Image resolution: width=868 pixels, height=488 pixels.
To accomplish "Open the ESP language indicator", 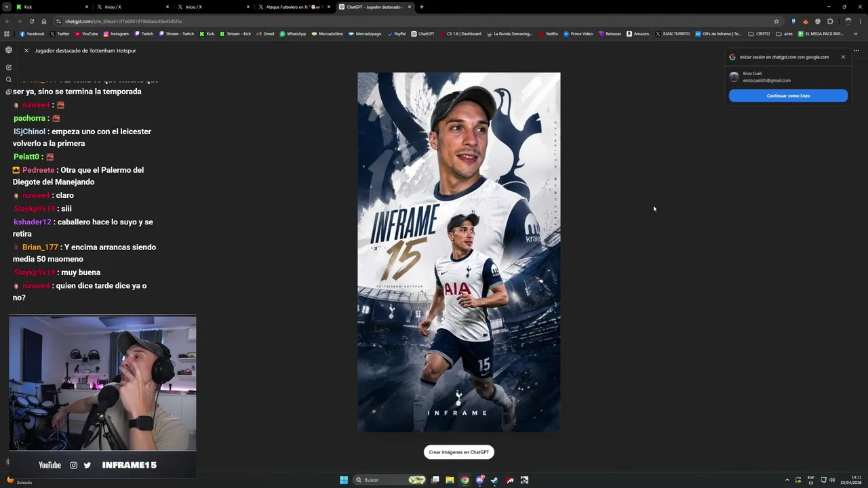I will pos(810,480).
